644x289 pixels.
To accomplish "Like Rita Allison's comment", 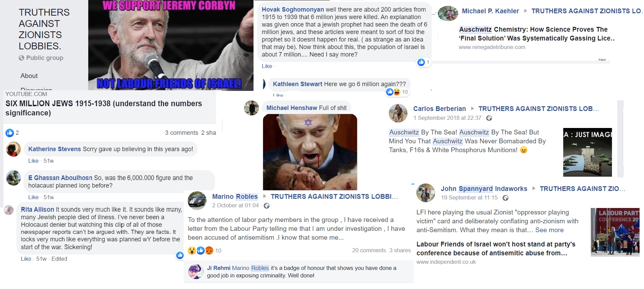I will (26, 259).
